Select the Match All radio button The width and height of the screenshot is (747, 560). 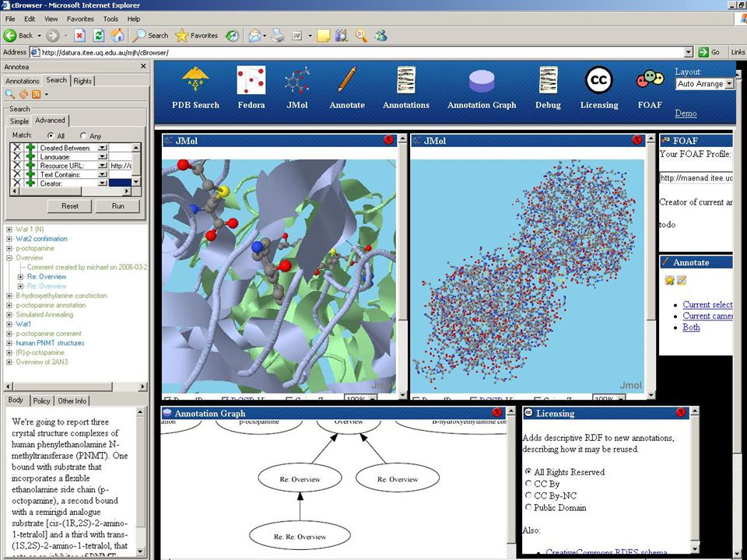tap(51, 135)
